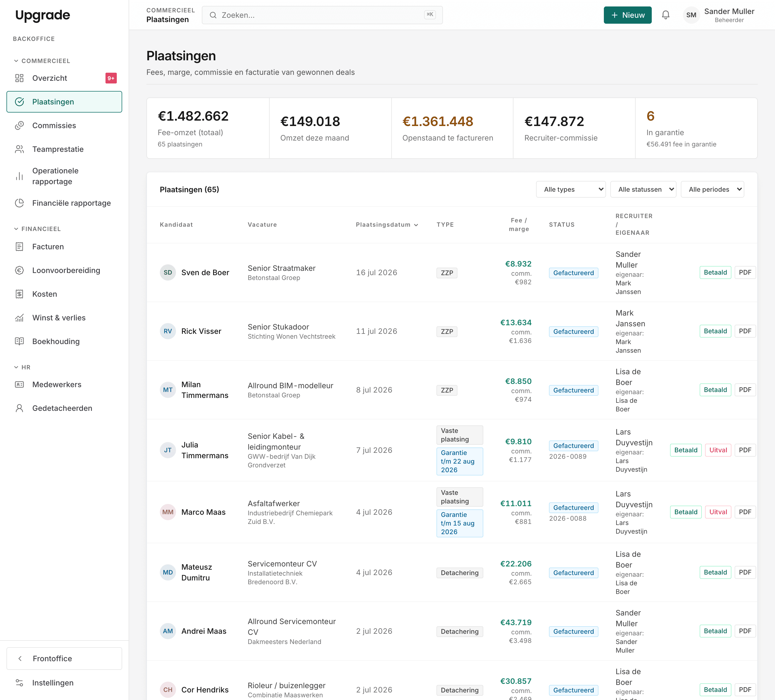
Task: Switch to Frontoffice
Action: 64,659
